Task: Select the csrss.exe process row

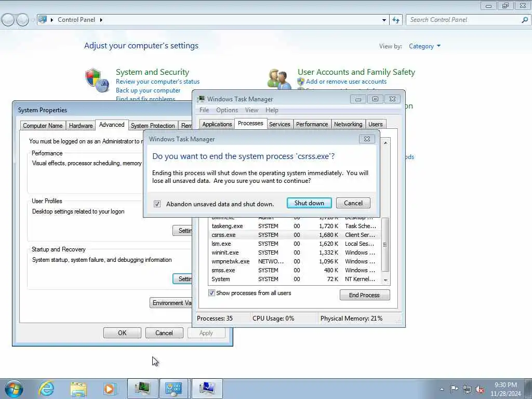Action: (x=294, y=235)
